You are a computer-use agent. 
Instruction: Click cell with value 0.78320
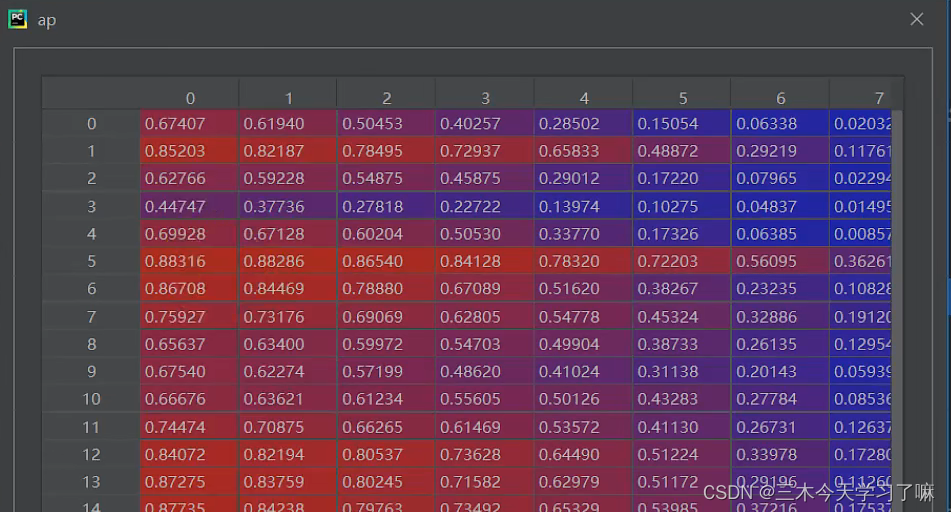point(583,261)
